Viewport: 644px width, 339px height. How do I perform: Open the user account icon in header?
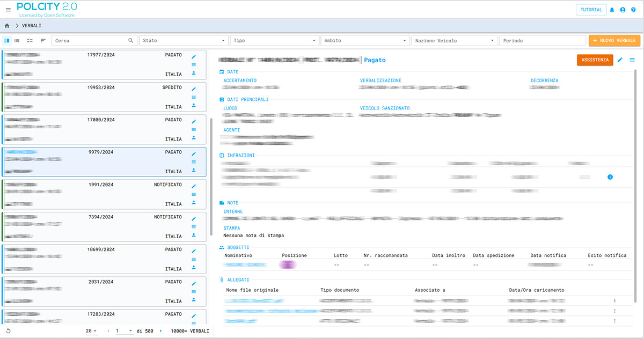[x=623, y=10]
